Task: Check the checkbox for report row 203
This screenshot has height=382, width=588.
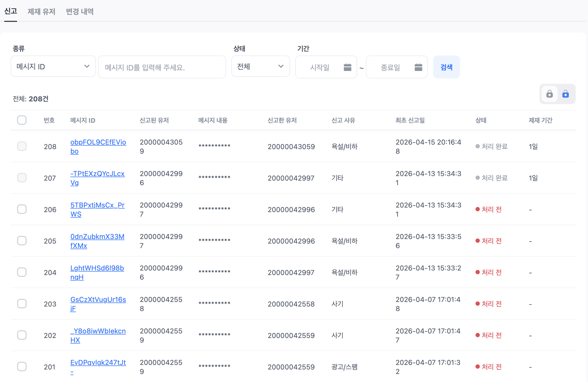Action: [x=22, y=304]
